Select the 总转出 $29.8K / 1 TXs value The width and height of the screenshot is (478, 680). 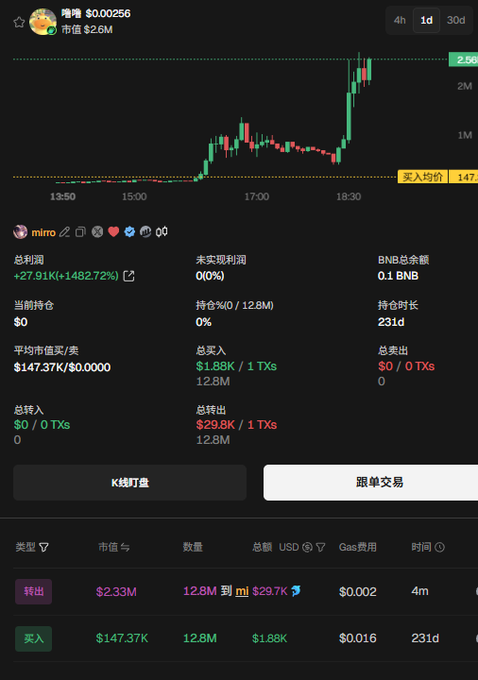point(236,425)
